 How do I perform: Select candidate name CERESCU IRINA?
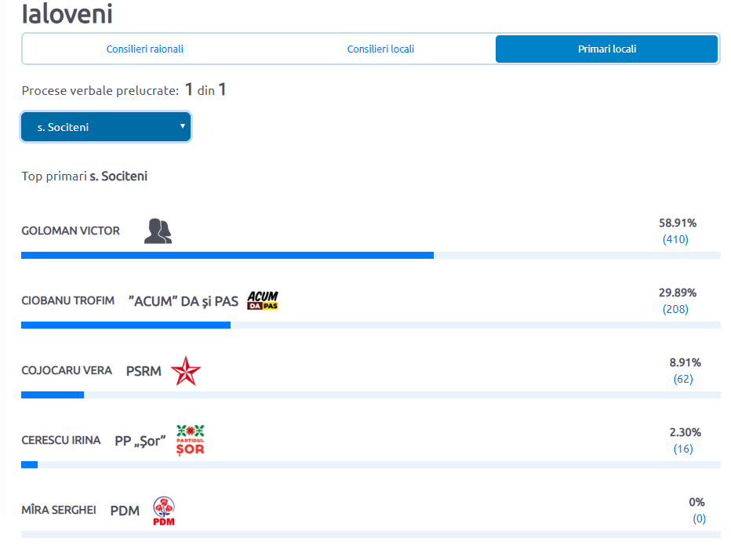pyautogui.click(x=61, y=441)
